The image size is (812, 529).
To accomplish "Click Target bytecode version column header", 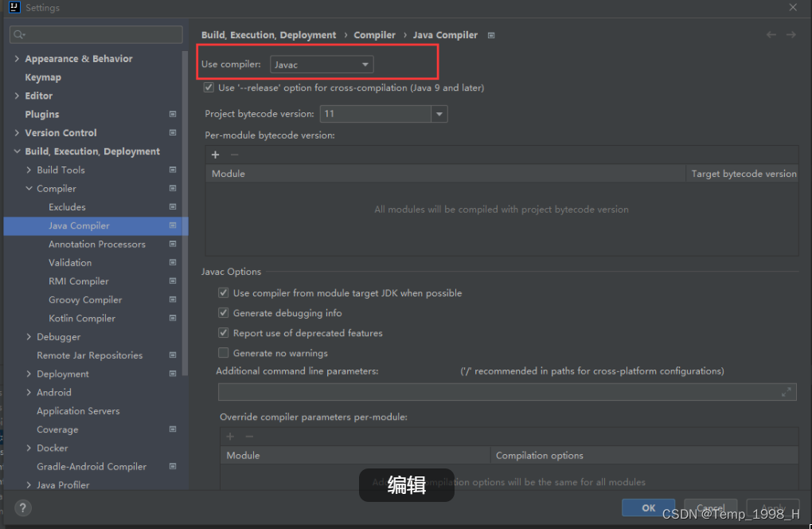I will click(x=744, y=174).
